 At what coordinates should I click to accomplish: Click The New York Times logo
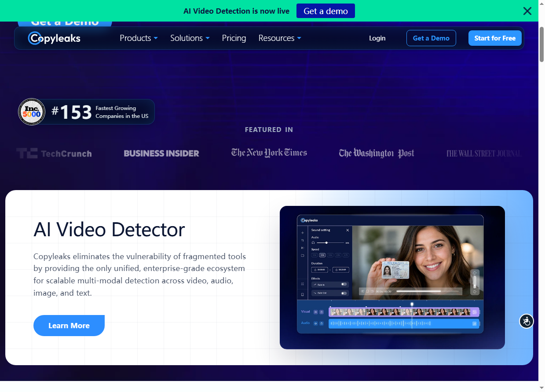point(269,153)
